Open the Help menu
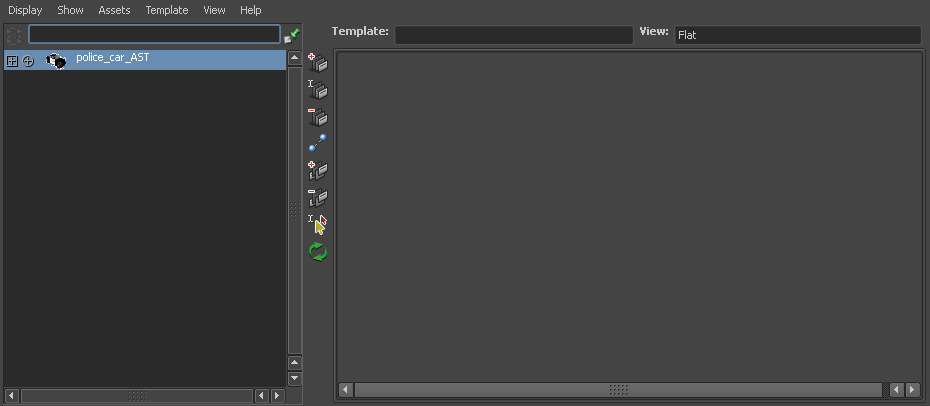The height and width of the screenshot is (406, 930). pos(250,10)
